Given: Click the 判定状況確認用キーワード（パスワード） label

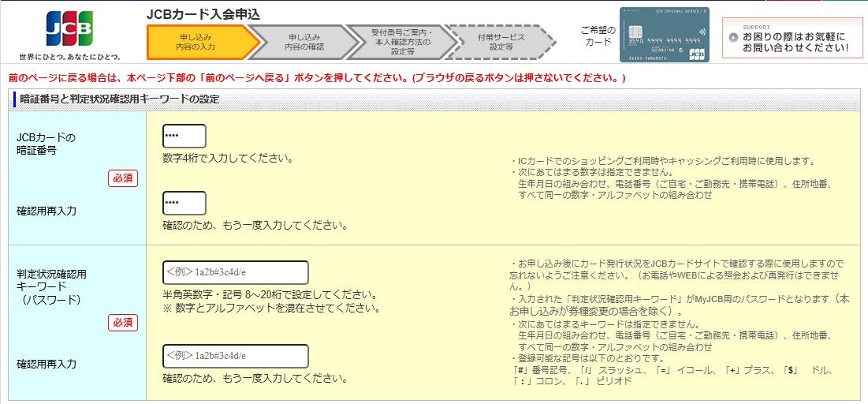Looking at the screenshot, I should [x=52, y=287].
